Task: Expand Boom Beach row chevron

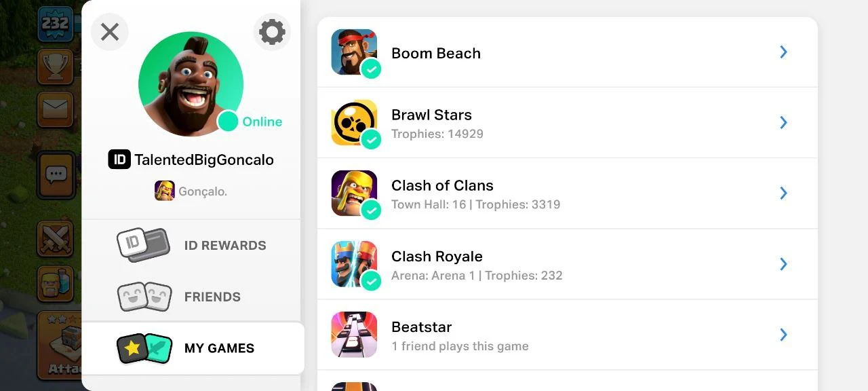Action: click(x=783, y=52)
